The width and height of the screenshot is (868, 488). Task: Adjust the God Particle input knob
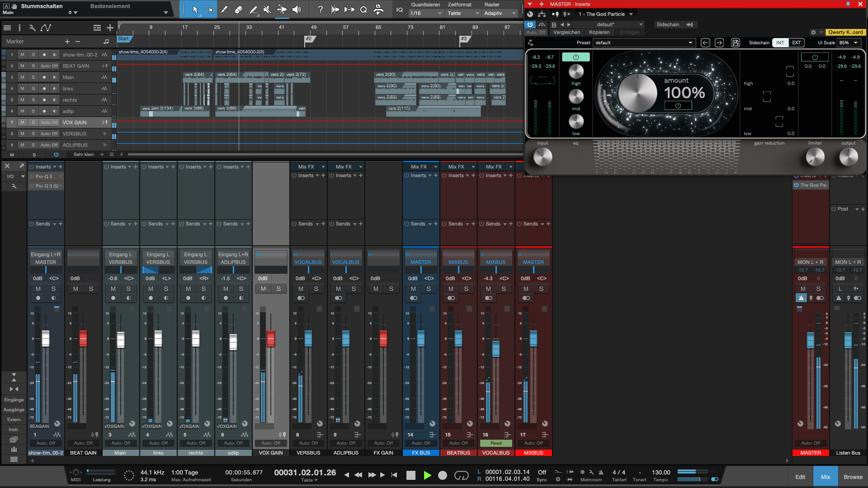(542, 157)
